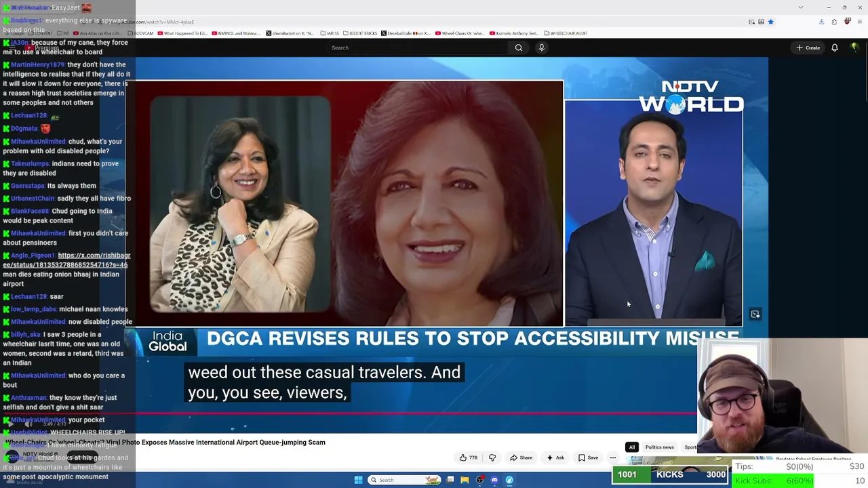Click username low_temp_dabs in chat
Screen dimensions: 868x488
pyautogui.click(x=34, y=309)
